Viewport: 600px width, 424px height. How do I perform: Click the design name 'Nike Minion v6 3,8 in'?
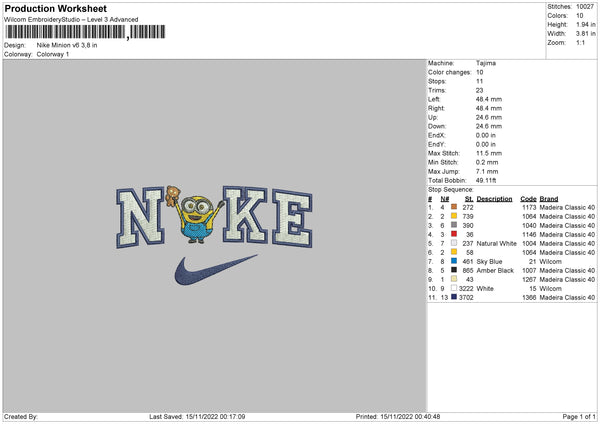pyautogui.click(x=67, y=45)
